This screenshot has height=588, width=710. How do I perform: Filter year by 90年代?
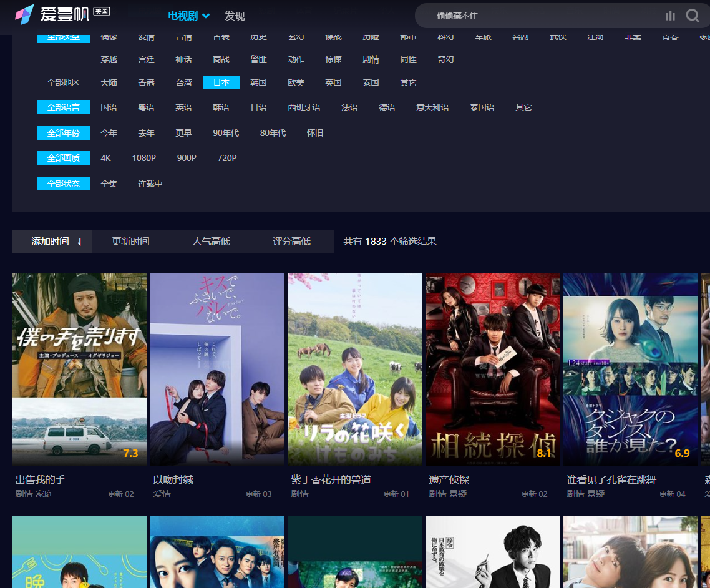[x=226, y=133]
